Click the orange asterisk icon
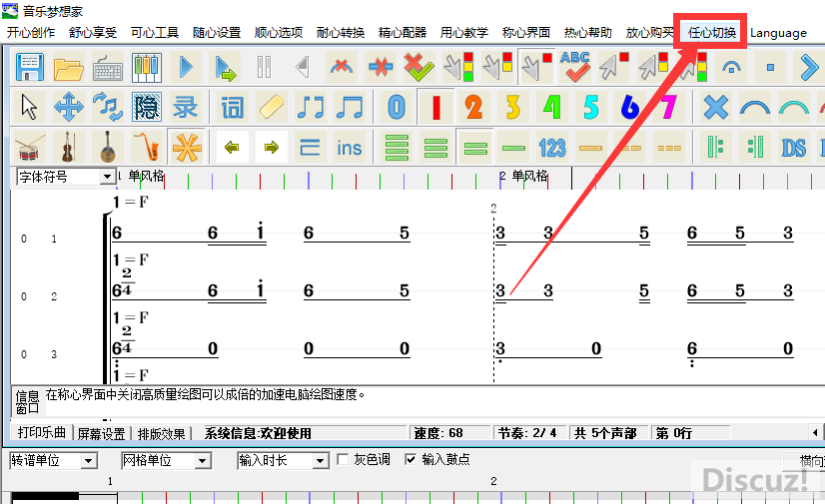Viewport: 825px width, 504px height. coord(186,147)
